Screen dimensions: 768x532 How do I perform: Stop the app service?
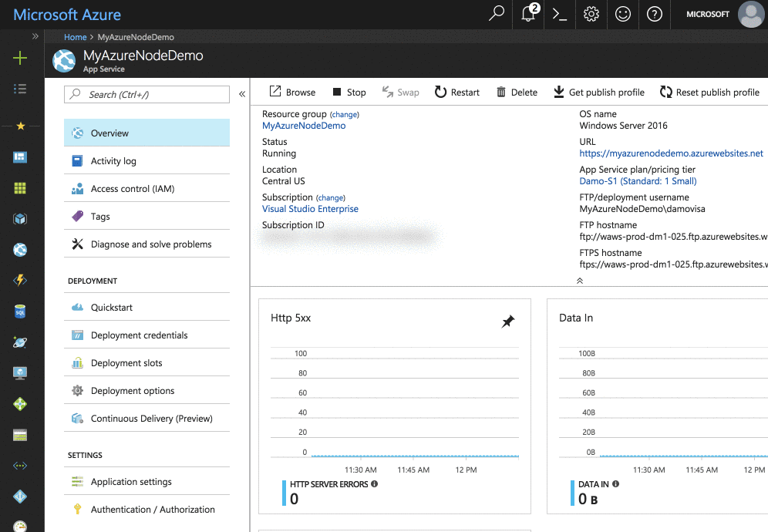[349, 92]
